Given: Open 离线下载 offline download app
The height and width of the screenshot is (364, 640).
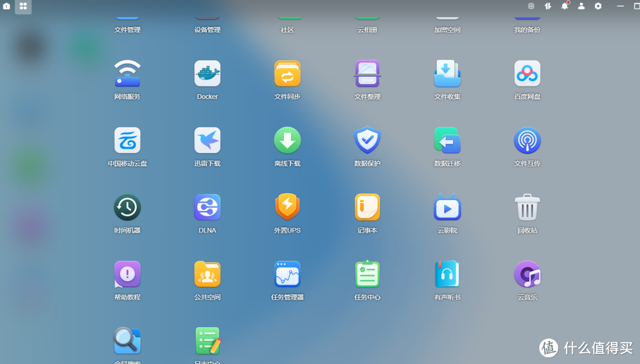Looking at the screenshot, I should click(x=287, y=141).
